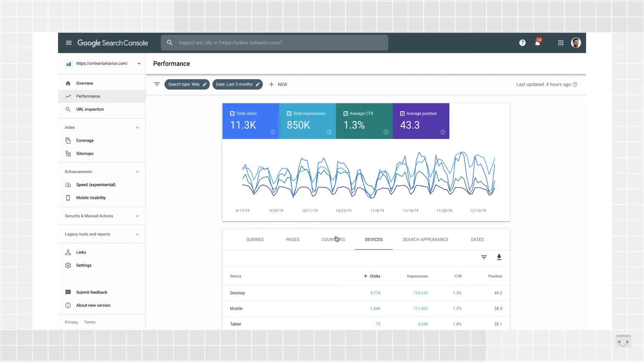Add a NEW filter
The image size is (644, 362).
click(278, 84)
